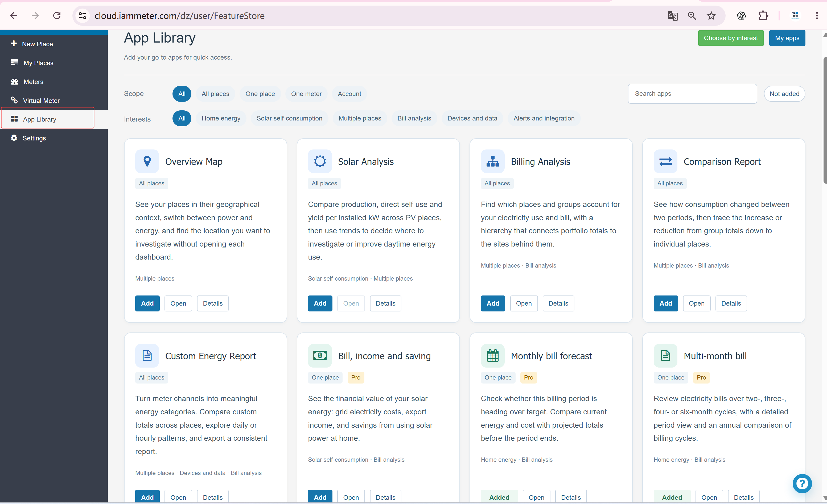
Task: Open My Places in sidebar
Action: pos(54,63)
